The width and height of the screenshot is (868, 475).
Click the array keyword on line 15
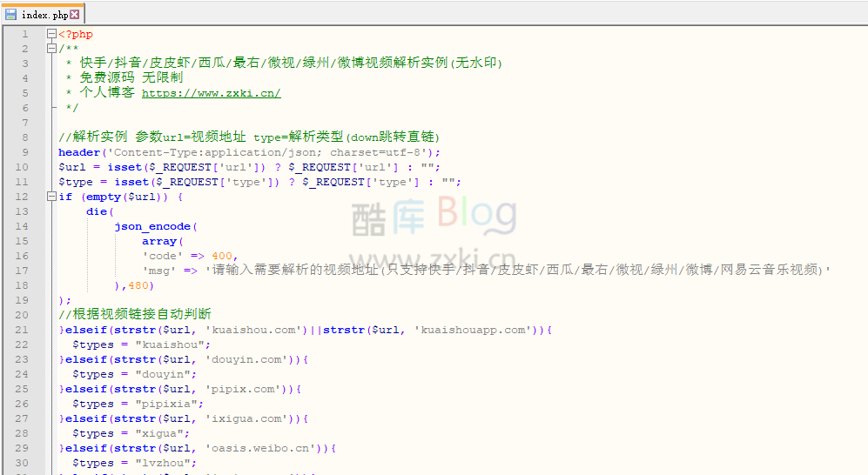point(159,241)
